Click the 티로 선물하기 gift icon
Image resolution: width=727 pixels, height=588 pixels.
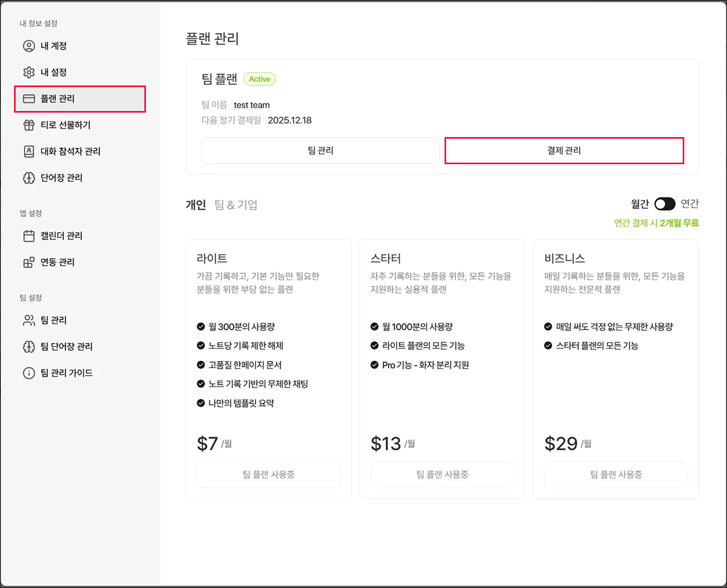[x=29, y=125]
